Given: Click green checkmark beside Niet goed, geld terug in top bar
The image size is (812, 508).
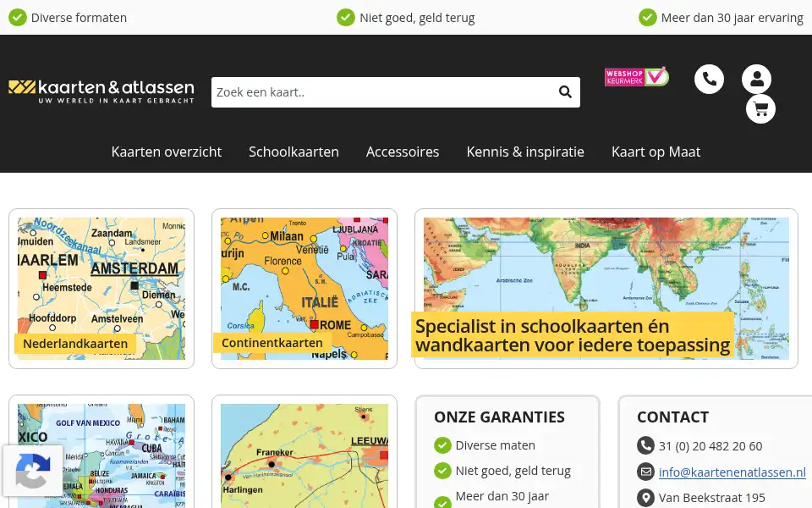Looking at the screenshot, I should coord(346,17).
